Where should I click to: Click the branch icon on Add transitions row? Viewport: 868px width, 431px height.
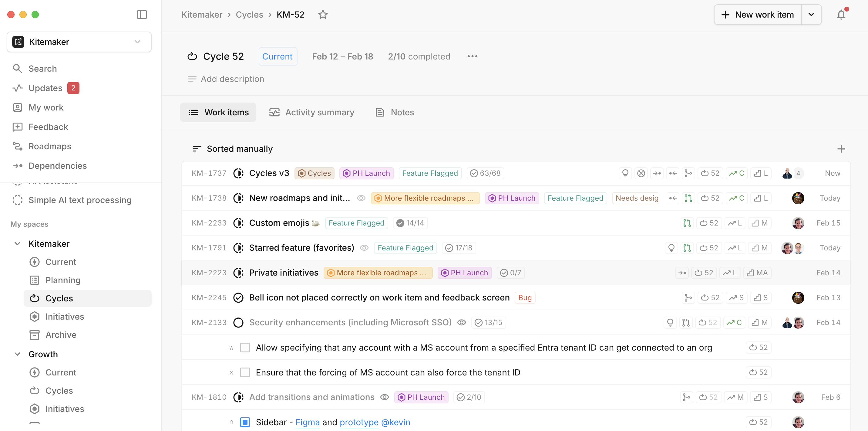pyautogui.click(x=686, y=397)
